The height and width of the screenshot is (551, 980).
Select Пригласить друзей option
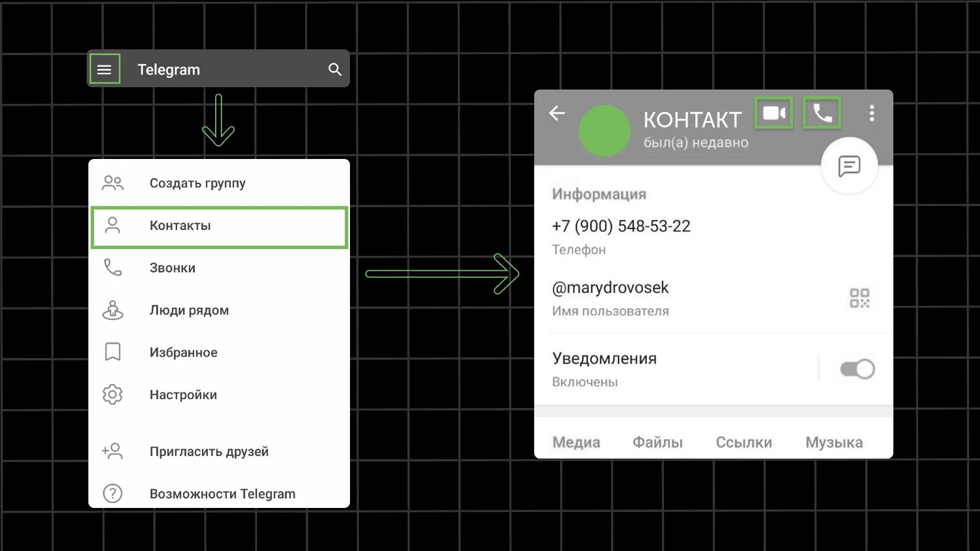[219, 452]
